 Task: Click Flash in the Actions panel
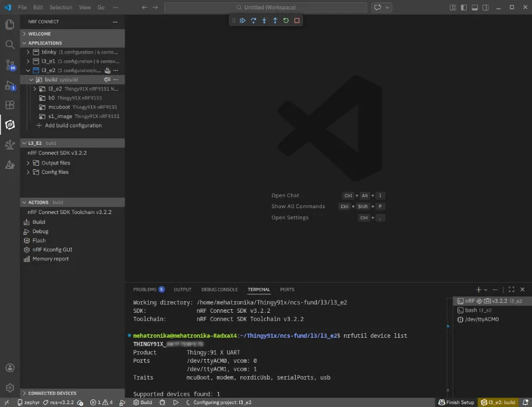39,240
